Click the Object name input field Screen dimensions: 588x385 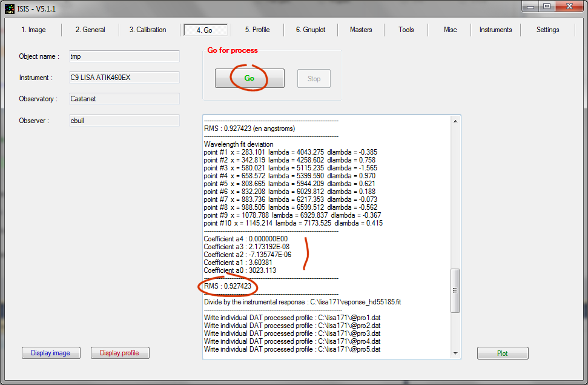tap(124, 56)
